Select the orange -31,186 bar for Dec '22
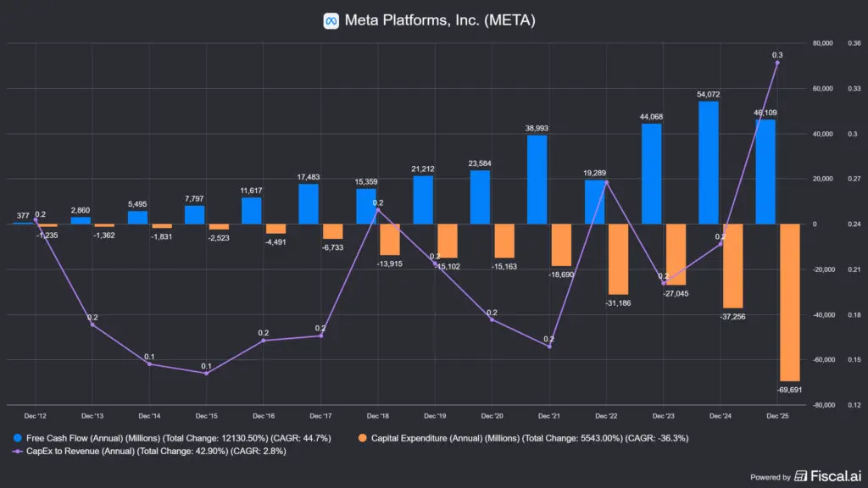The height and width of the screenshot is (488, 868). click(x=618, y=258)
